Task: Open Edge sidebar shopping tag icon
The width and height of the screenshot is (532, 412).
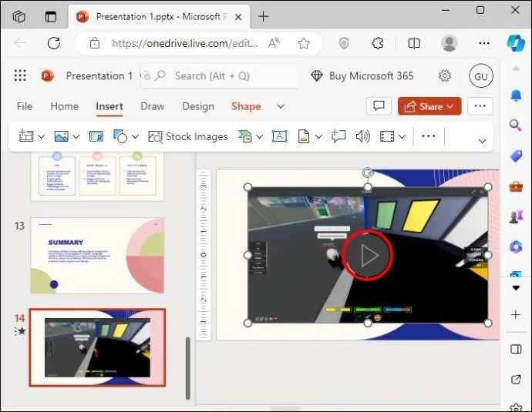Action: pyautogui.click(x=516, y=156)
